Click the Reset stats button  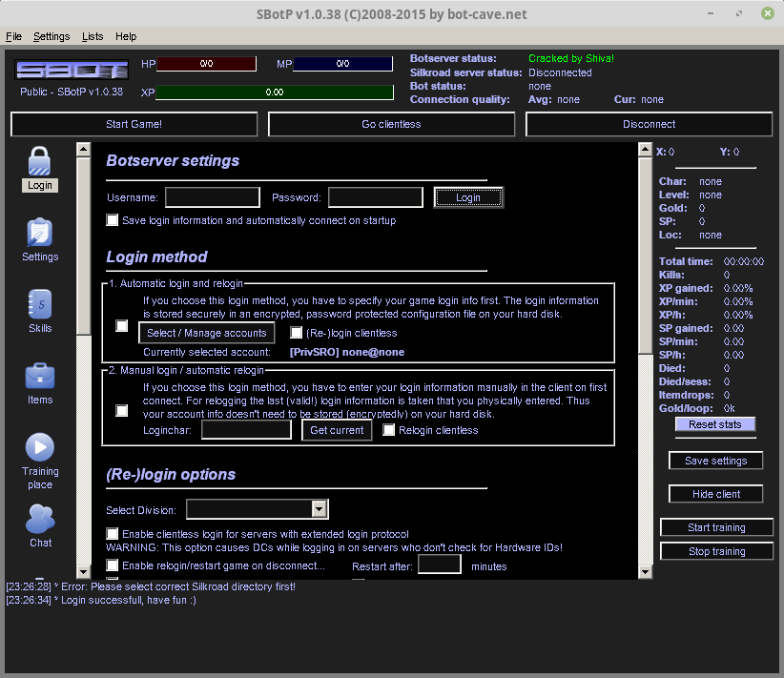[x=715, y=424]
